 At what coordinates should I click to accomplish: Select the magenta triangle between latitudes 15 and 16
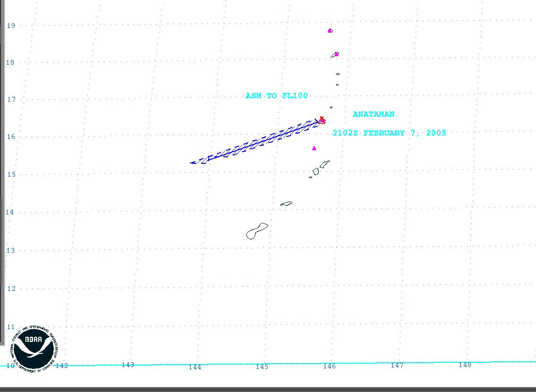point(314,148)
